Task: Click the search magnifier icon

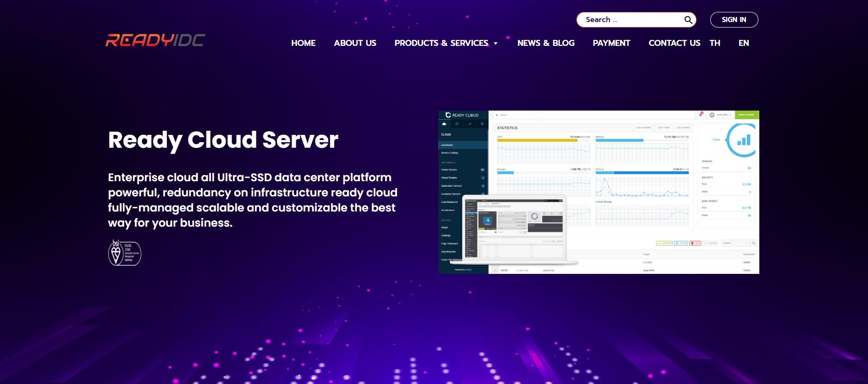Action: pos(688,20)
